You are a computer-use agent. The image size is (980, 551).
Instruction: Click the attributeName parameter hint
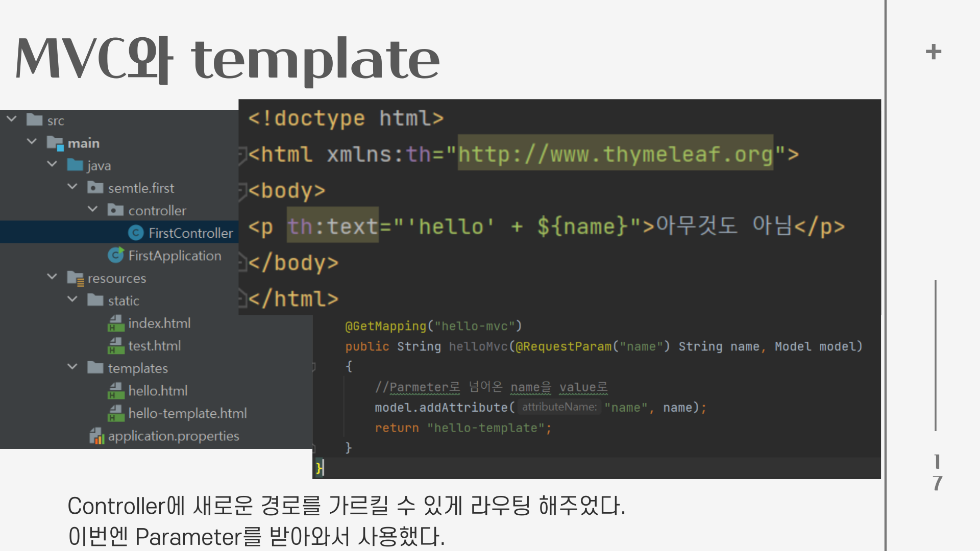coord(559,407)
